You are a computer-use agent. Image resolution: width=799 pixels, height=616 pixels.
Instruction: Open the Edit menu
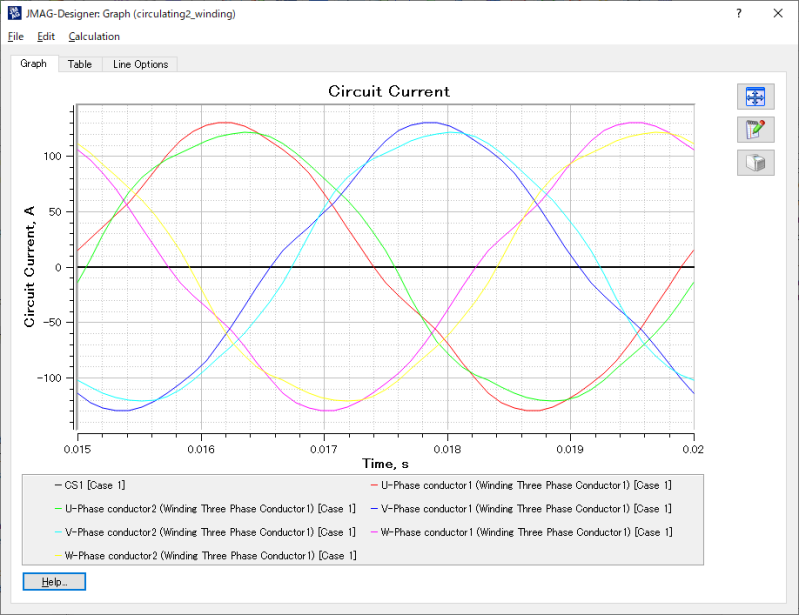point(46,37)
